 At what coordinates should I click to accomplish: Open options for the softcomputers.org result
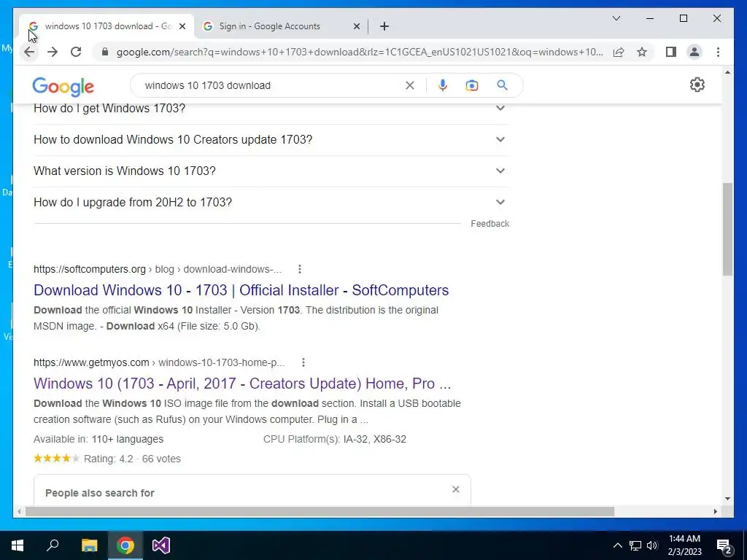pos(300,269)
